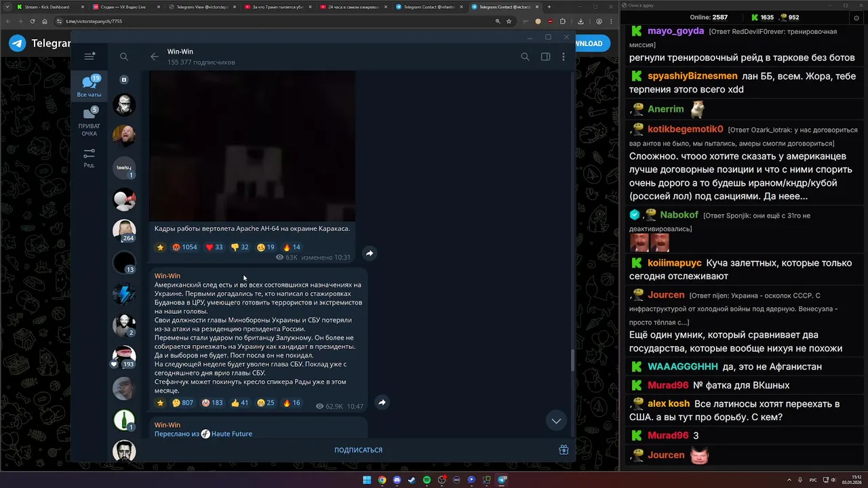Open the gift icon near subscribe bar

click(564, 449)
